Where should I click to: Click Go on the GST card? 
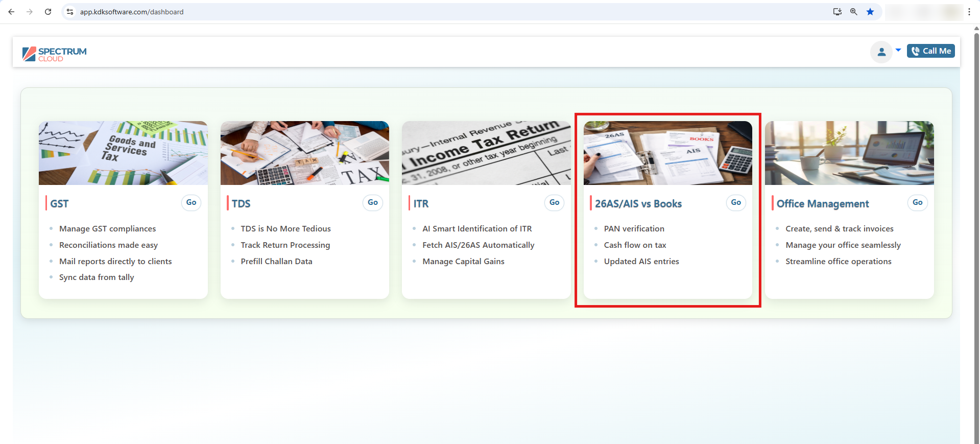191,203
